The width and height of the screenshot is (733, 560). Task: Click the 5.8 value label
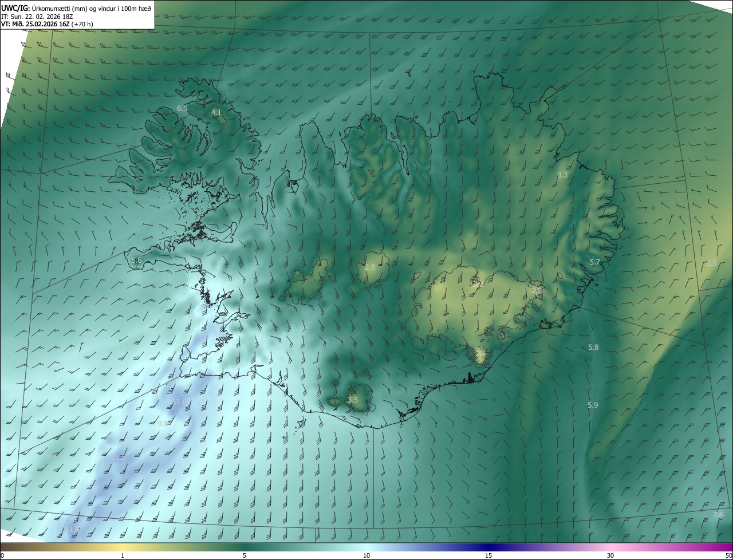[593, 347]
